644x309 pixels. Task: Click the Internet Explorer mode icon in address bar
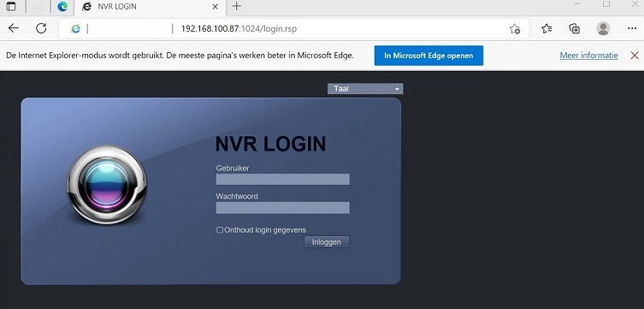pos(75,29)
